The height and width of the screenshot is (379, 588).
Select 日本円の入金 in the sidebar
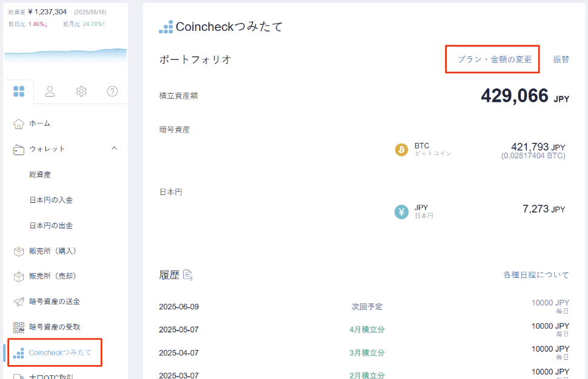click(51, 200)
